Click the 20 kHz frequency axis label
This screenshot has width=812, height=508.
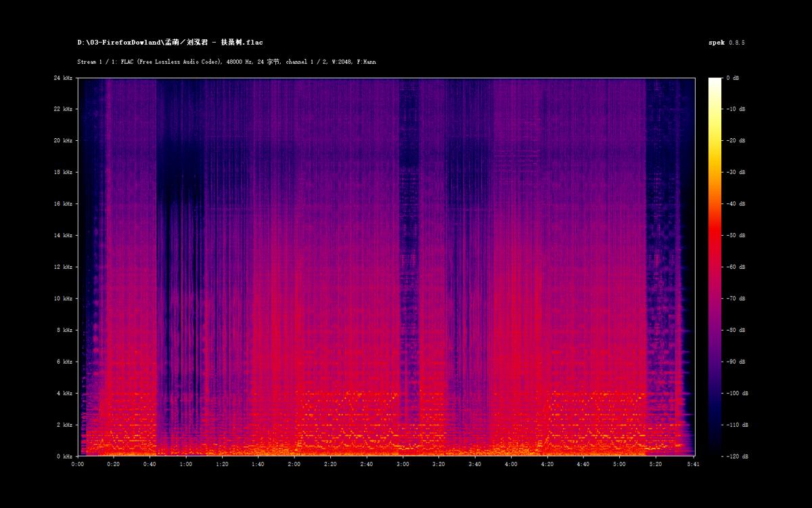coord(63,141)
